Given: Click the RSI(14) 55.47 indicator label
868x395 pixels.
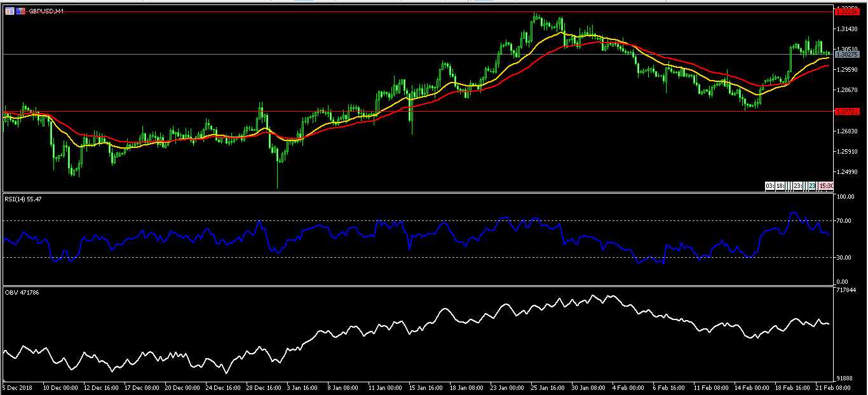Looking at the screenshot, I should [x=23, y=199].
